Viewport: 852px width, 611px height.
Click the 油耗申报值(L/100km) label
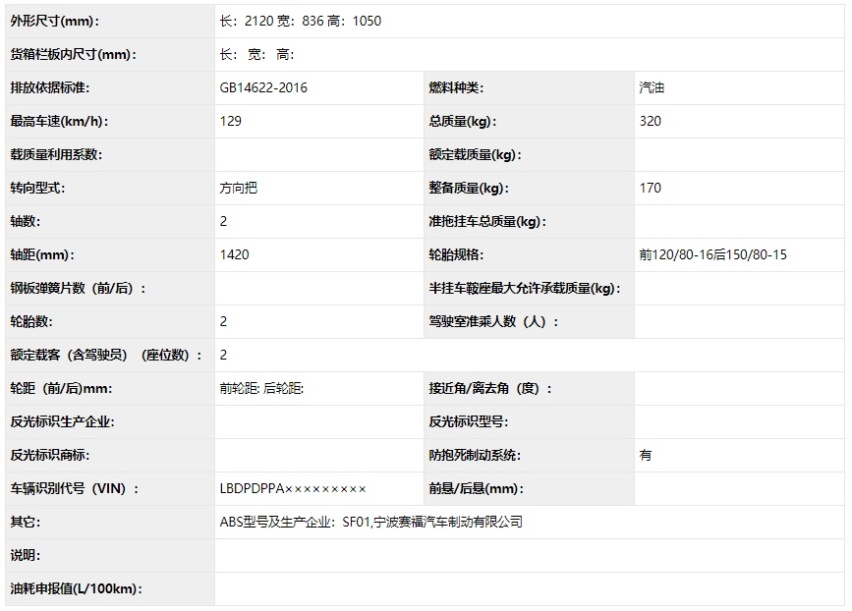[76, 589]
